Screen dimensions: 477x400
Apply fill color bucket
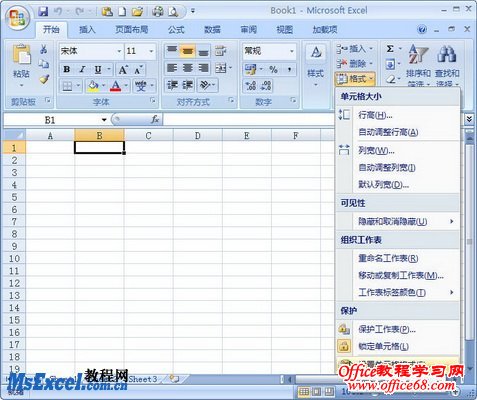[x=93, y=86]
